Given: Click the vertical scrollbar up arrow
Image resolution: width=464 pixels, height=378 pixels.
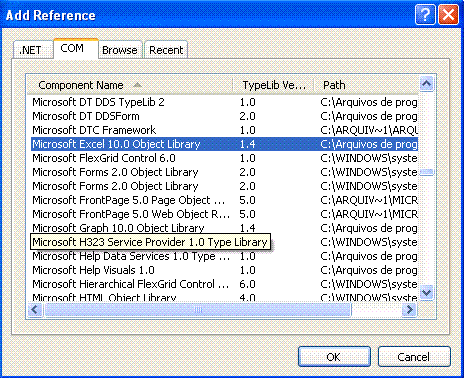Looking at the screenshot, I should pos(427,83).
